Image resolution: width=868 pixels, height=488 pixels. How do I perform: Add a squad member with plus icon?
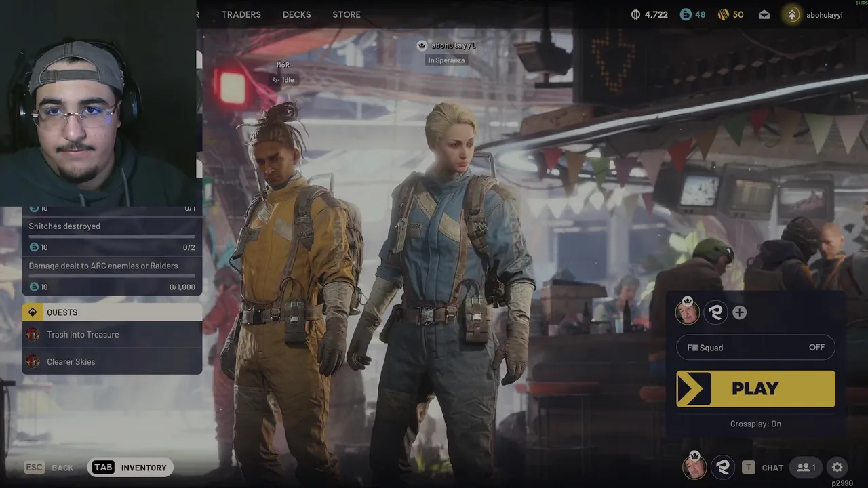[739, 312]
